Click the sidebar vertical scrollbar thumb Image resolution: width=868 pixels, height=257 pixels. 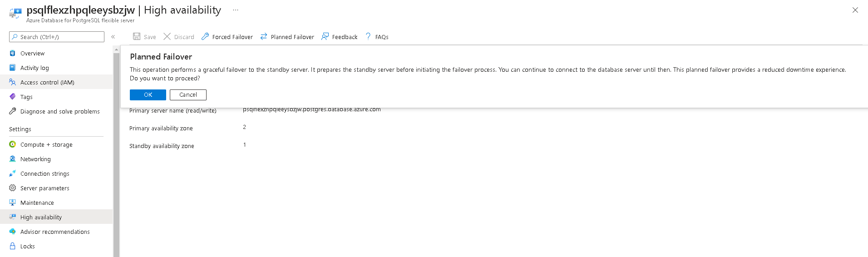tap(116, 155)
